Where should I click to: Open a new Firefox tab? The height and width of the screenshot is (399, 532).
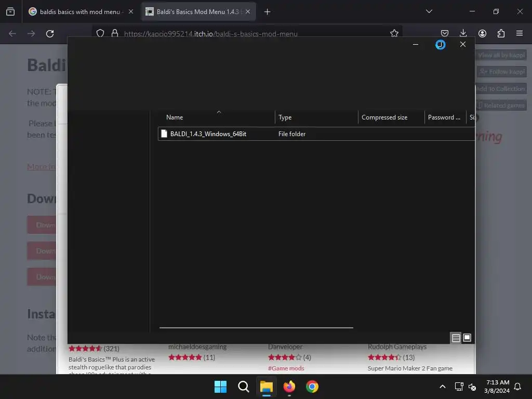(x=267, y=12)
